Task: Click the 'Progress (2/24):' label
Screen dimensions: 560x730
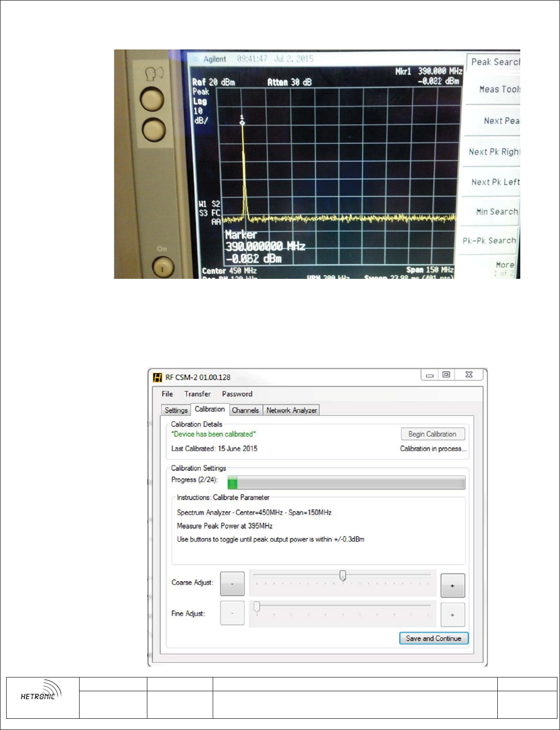Action: [194, 480]
